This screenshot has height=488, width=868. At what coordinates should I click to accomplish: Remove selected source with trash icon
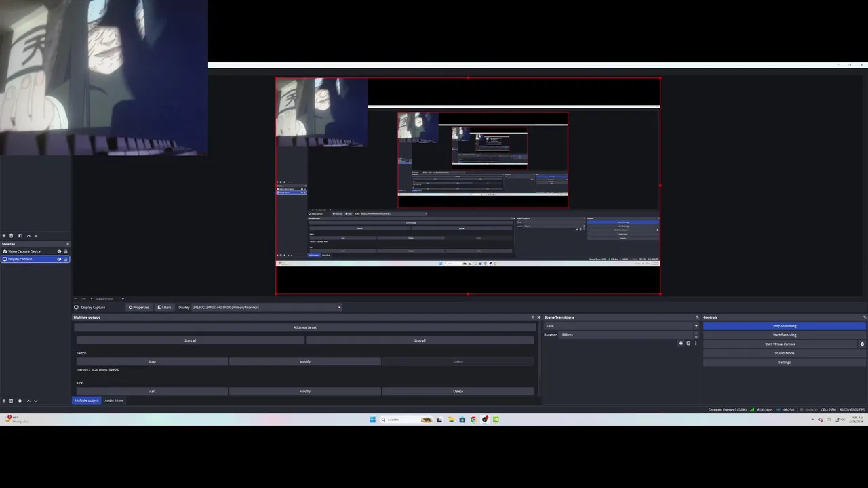coord(11,401)
